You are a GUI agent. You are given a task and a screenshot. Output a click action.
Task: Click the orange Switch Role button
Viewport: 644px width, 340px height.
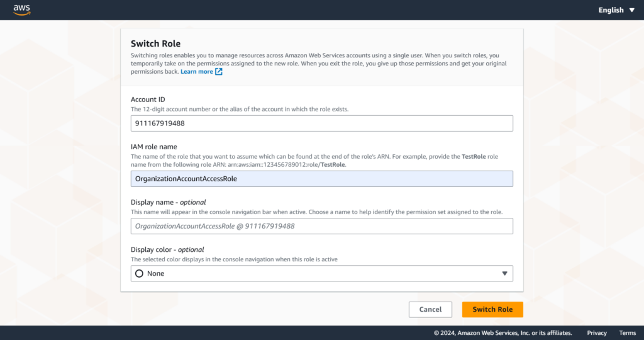click(492, 309)
